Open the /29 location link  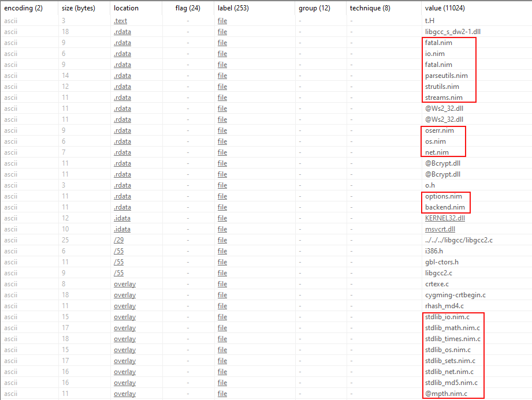pos(119,240)
